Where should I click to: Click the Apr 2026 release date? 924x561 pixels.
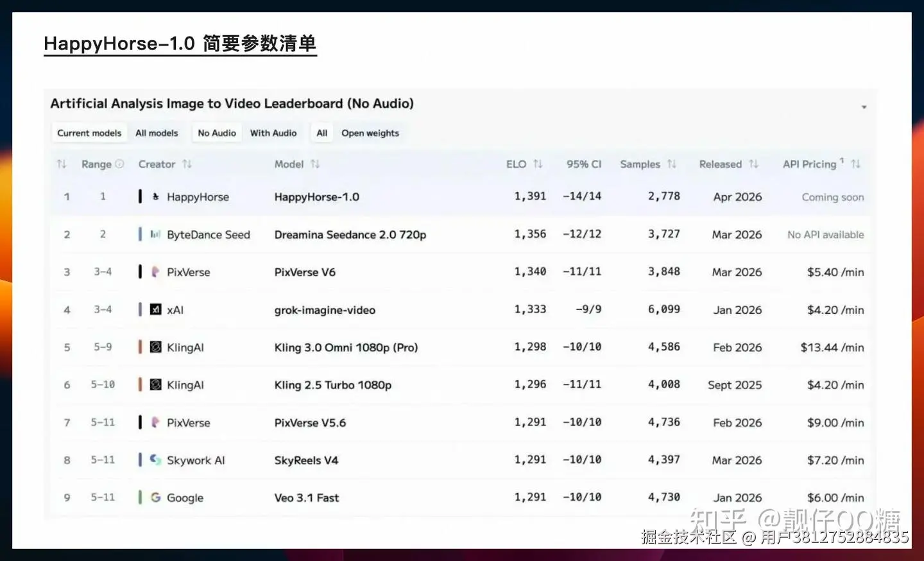(737, 197)
